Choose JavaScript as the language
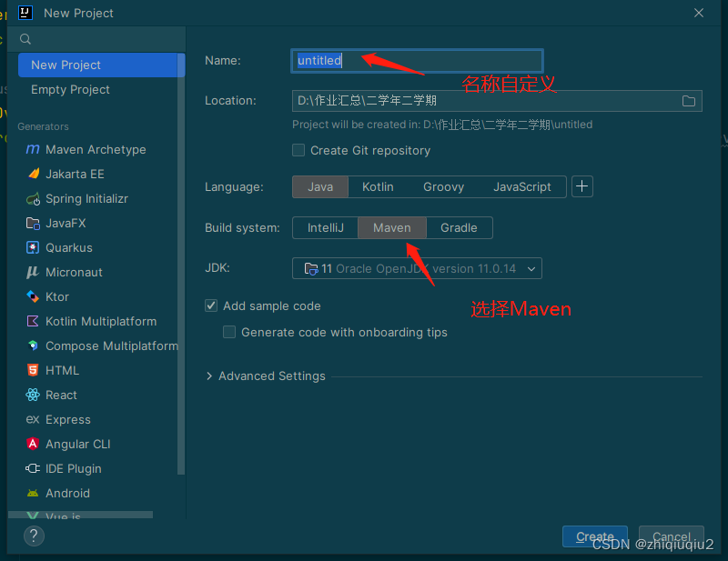Image resolution: width=728 pixels, height=561 pixels. [x=522, y=187]
